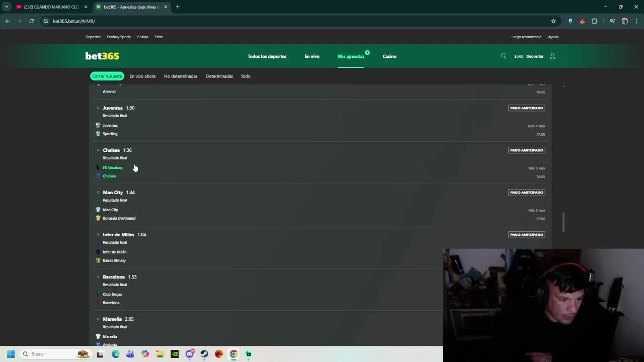Screen dimensions: 644x362
Task: Open Casino in the main navigation
Action: [x=389, y=56]
